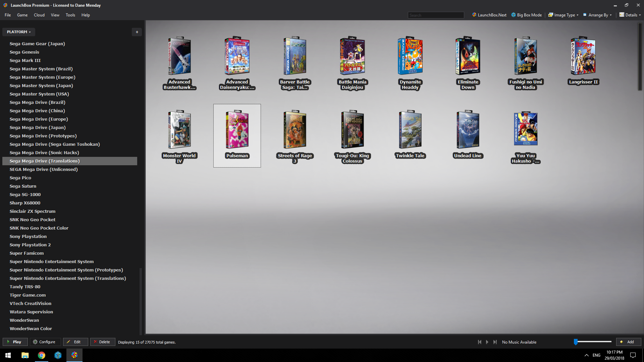Select Barver Battle Saga box art
The height and width of the screenshot is (362, 644).
pyautogui.click(x=295, y=56)
